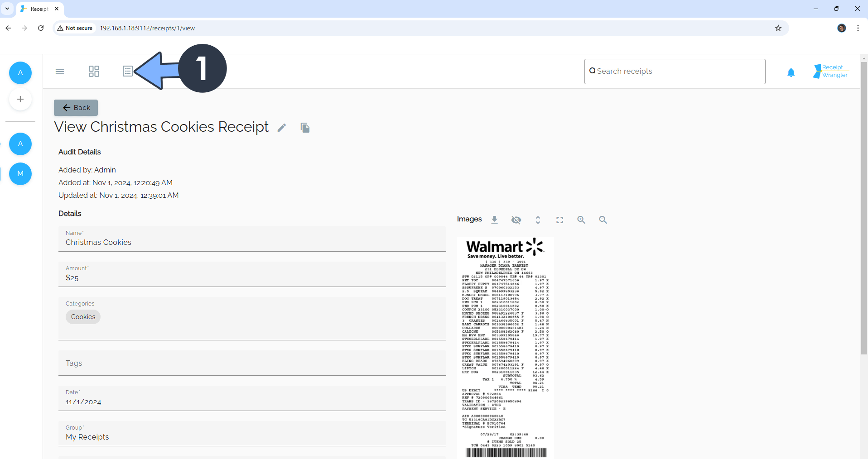The image size is (868, 459).
Task: Open the Group field My Receipts
Action: [252, 434]
